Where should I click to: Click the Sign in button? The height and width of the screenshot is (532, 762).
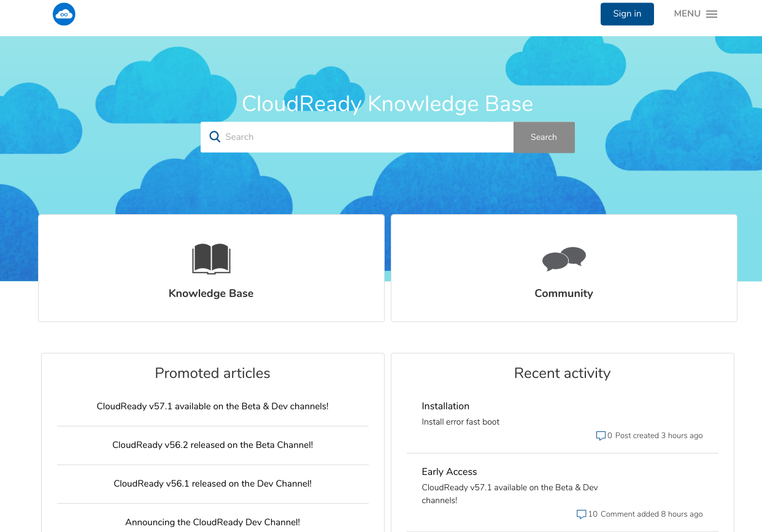coord(627,14)
